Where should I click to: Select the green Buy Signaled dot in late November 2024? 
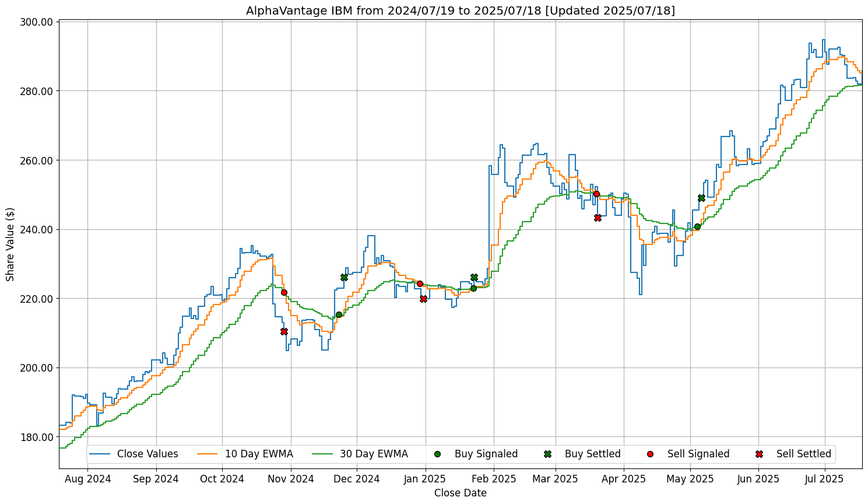(x=339, y=314)
